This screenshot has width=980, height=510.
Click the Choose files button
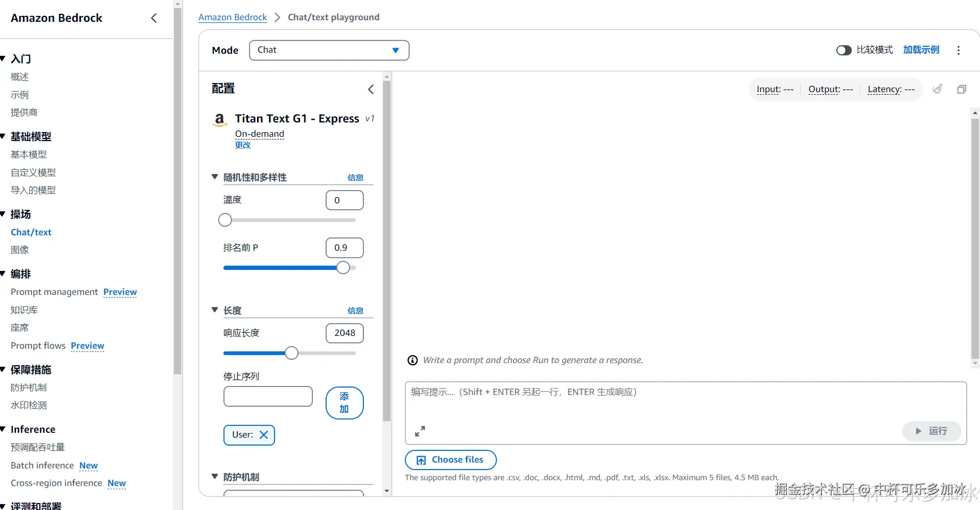451,460
